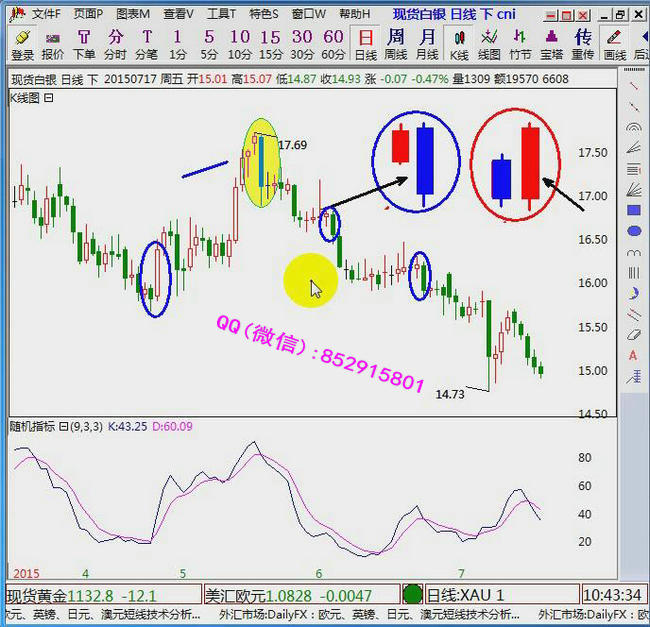Click the green status indicator circle
The height and width of the screenshot is (627, 650).
pos(412,594)
